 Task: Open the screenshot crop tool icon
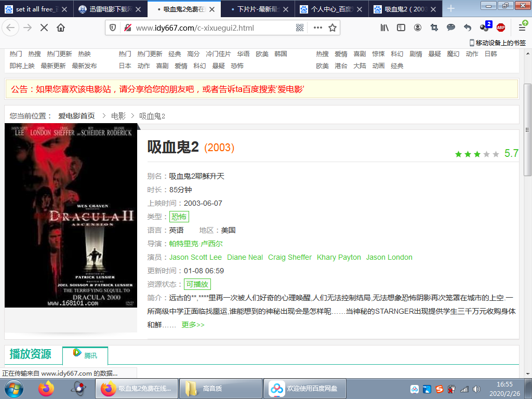click(434, 28)
